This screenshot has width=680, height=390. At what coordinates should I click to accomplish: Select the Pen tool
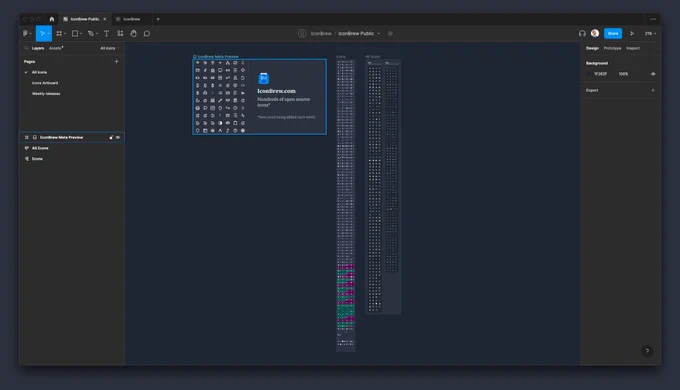point(91,33)
